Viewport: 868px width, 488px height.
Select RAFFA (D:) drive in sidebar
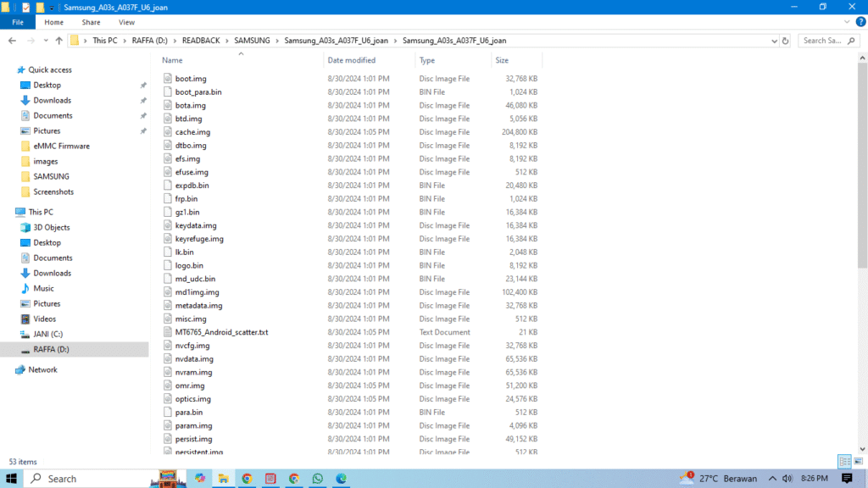pos(51,349)
